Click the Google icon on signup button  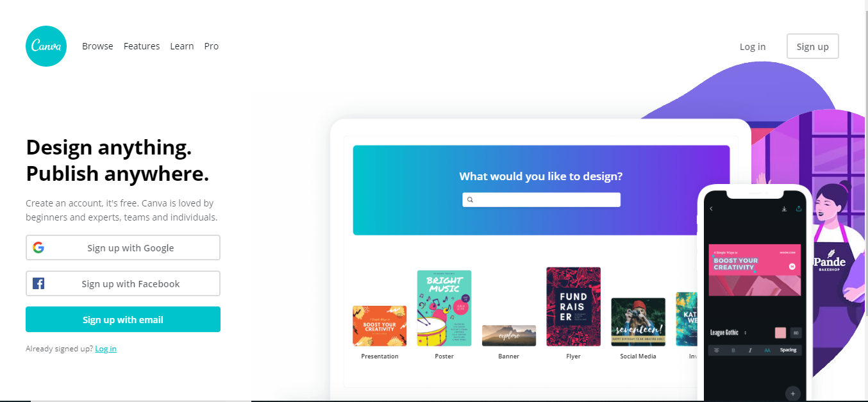(38, 247)
